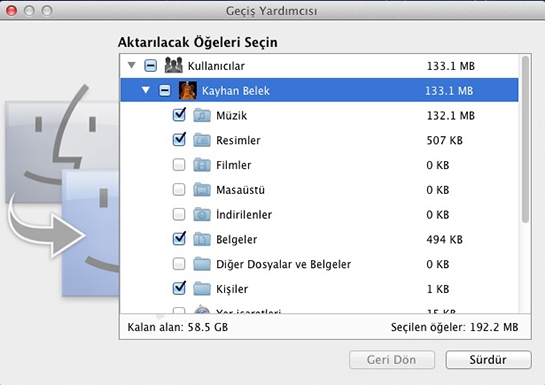Click the Sürdür button

488,360
